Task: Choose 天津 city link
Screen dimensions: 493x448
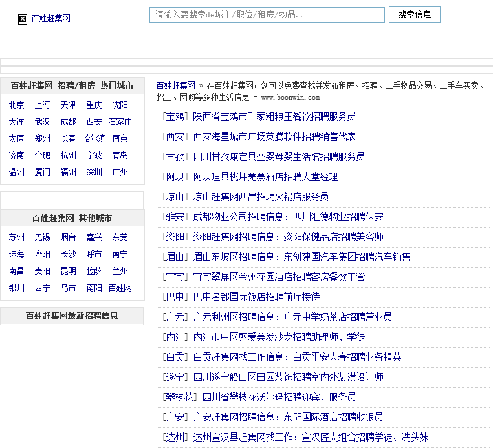Action: pos(68,105)
